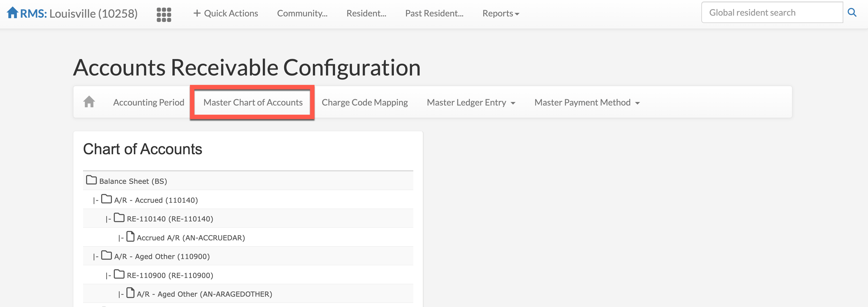Click the RMS home logo icon
The image size is (868, 307).
click(12, 13)
